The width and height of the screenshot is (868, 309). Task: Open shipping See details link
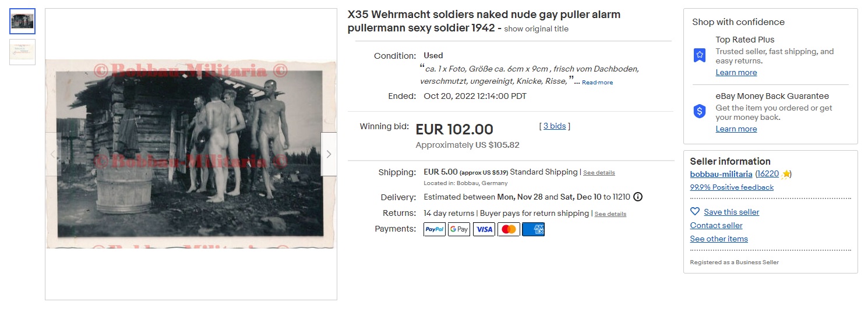(x=599, y=173)
